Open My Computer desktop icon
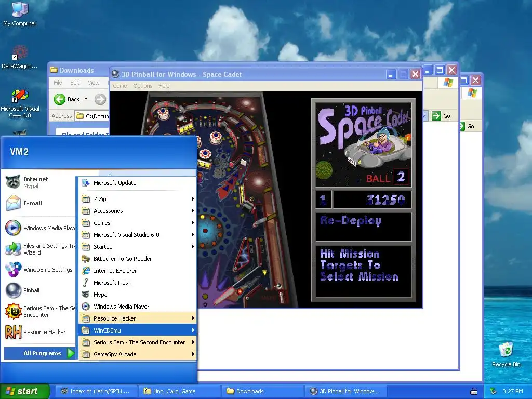The height and width of the screenshot is (399, 532). tap(20, 14)
